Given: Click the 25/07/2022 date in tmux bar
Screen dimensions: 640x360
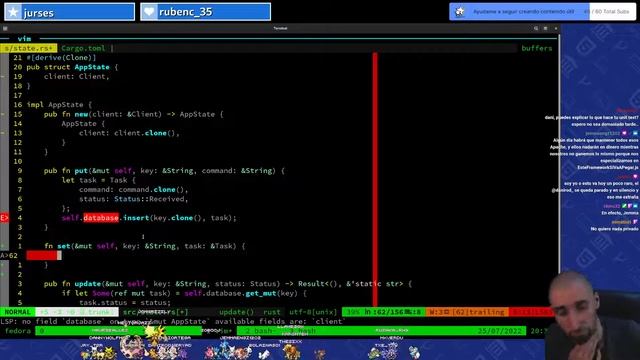Looking at the screenshot, I should (x=500, y=331).
